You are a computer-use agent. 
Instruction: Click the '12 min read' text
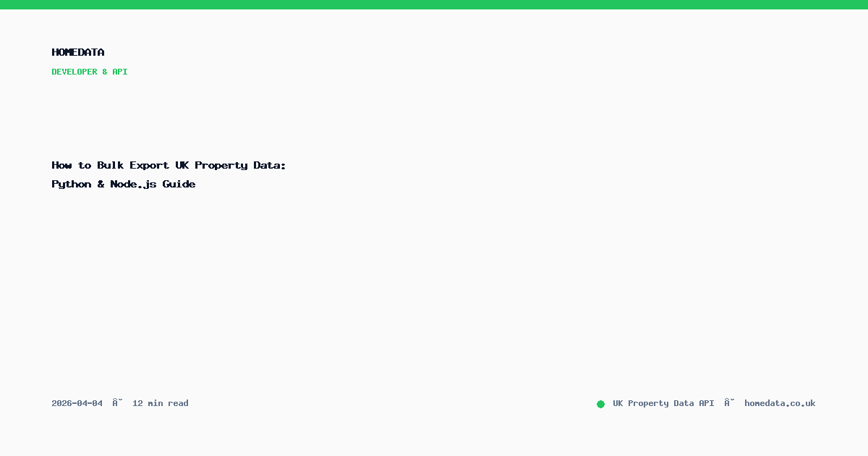tap(161, 403)
